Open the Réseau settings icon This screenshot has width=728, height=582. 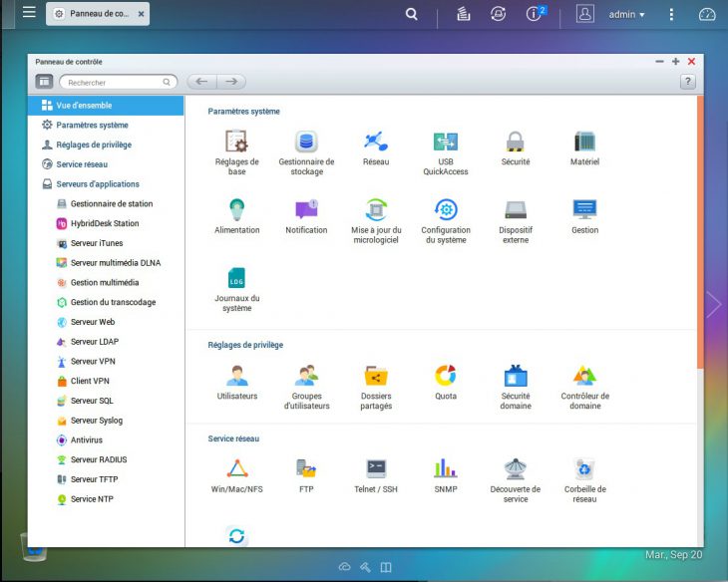376,142
